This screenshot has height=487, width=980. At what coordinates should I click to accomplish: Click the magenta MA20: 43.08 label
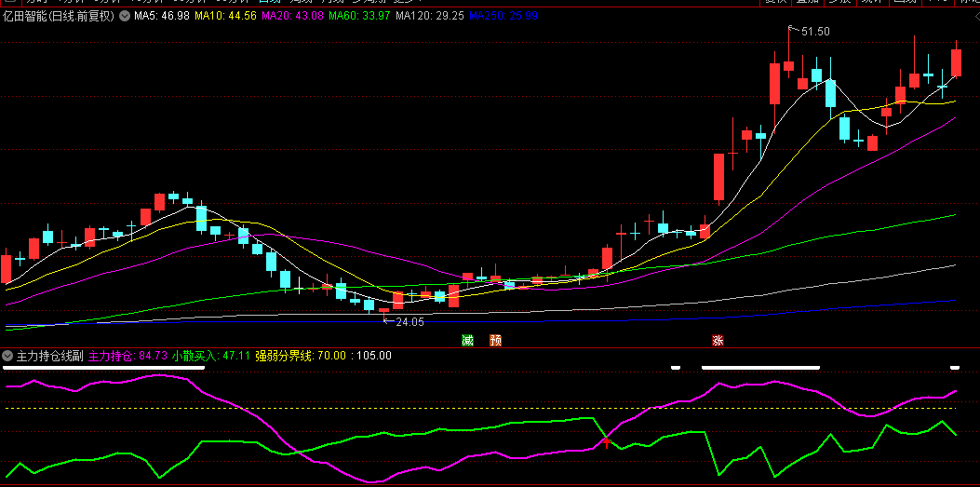click(292, 16)
